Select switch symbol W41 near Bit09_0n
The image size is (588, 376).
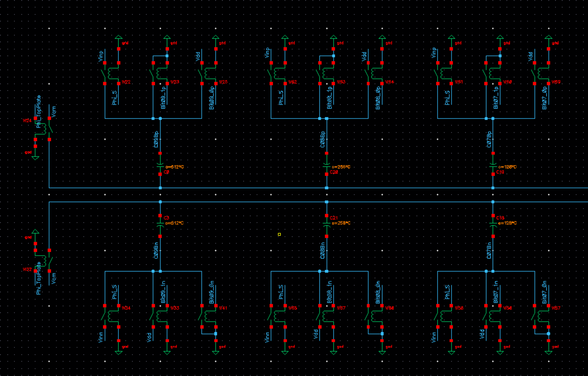point(209,316)
